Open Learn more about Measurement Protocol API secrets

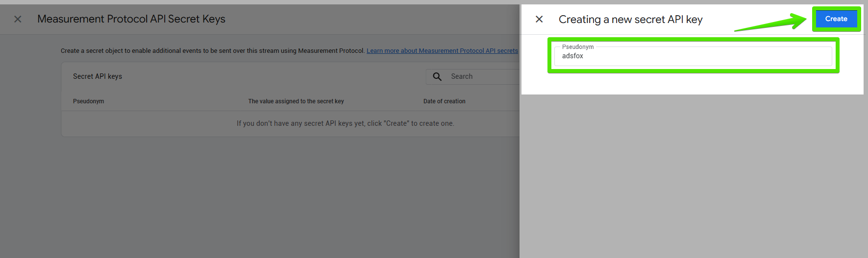(442, 50)
